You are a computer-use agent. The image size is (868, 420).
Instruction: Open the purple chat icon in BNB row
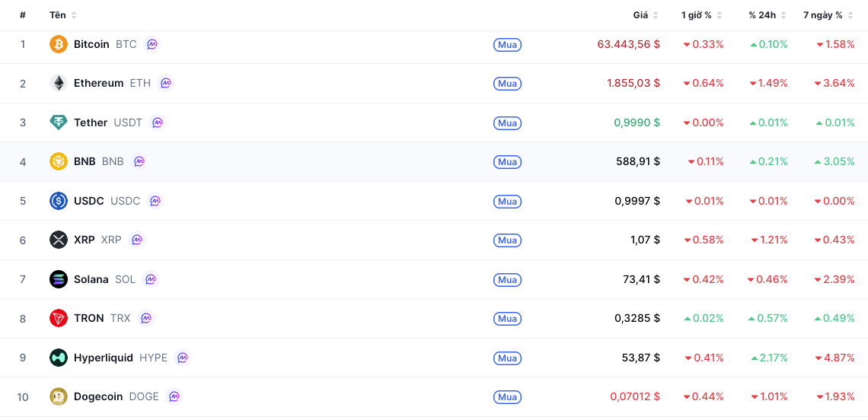(139, 161)
